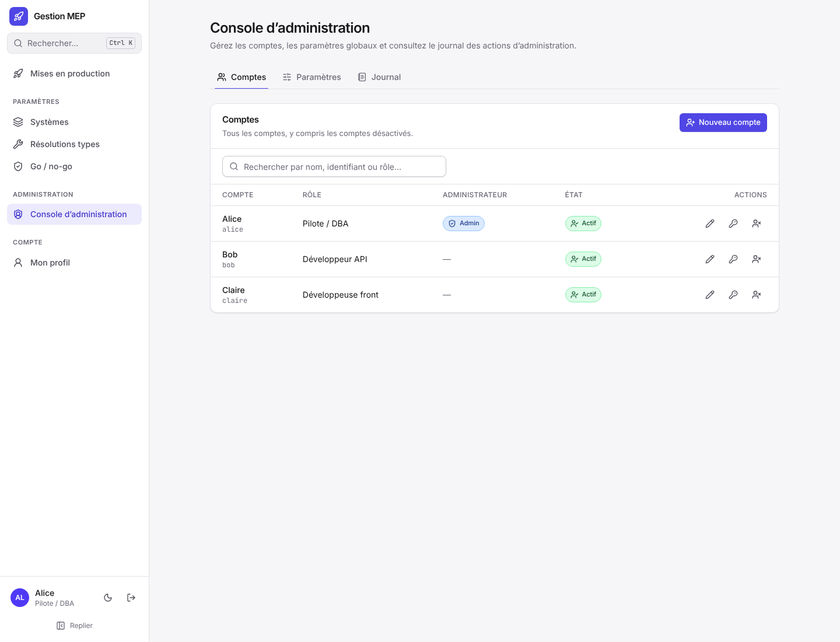840x642 pixels.
Task: Deactivate Claire's account with user-x icon
Action: [x=757, y=295]
